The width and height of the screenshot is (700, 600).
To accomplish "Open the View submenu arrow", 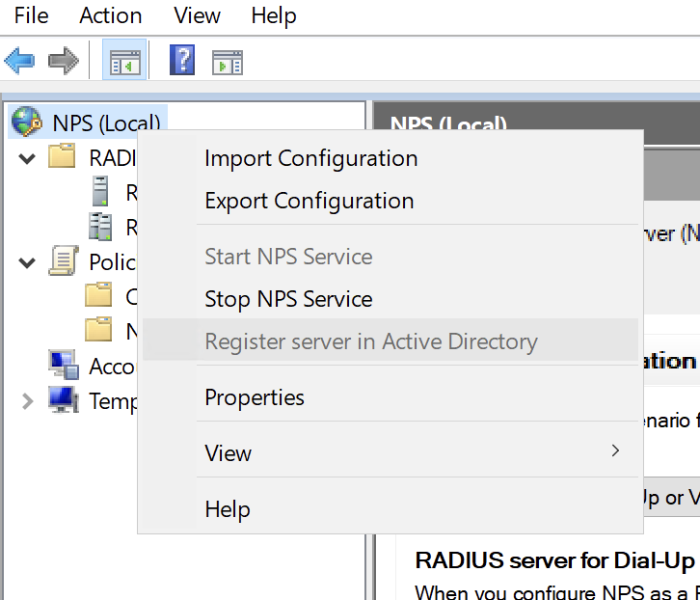I will point(615,450).
